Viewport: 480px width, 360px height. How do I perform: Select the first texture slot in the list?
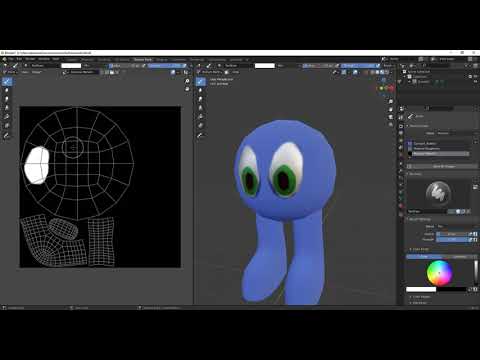click(x=438, y=143)
